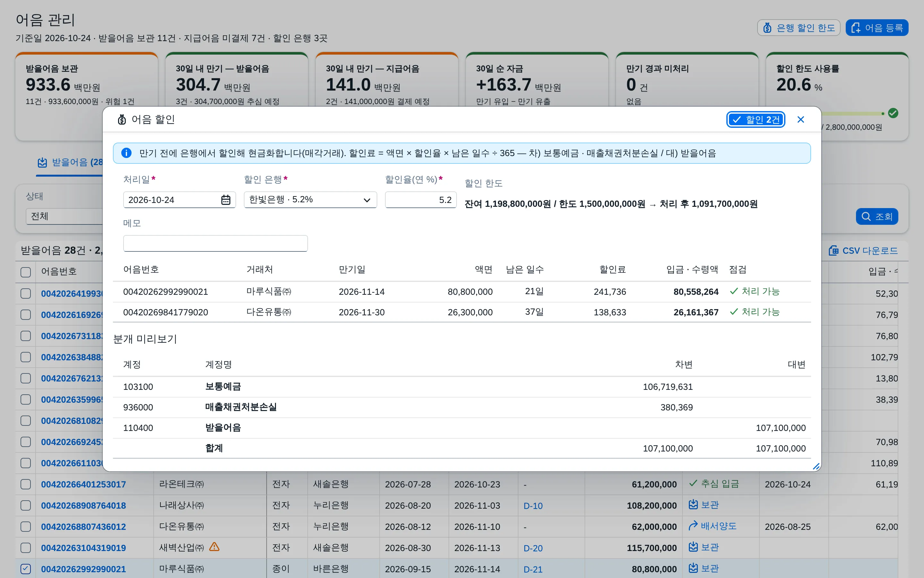Image resolution: width=924 pixels, height=578 pixels.
Task: Click the 할인 한도 사용률 progress bar
Action: (x=853, y=114)
